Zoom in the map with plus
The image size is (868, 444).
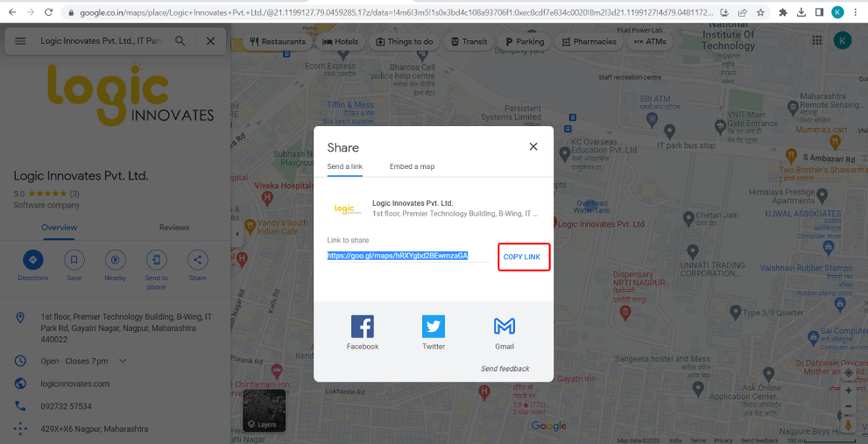[849, 391]
